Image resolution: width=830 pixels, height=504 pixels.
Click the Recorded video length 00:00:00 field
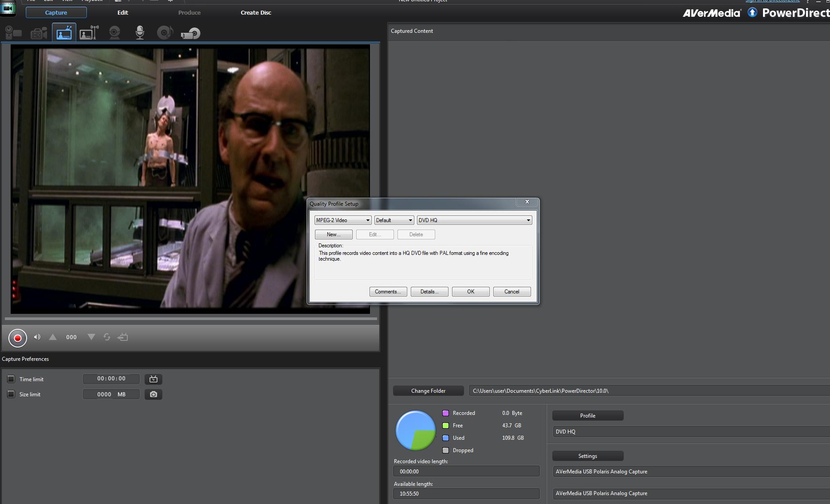pos(466,471)
